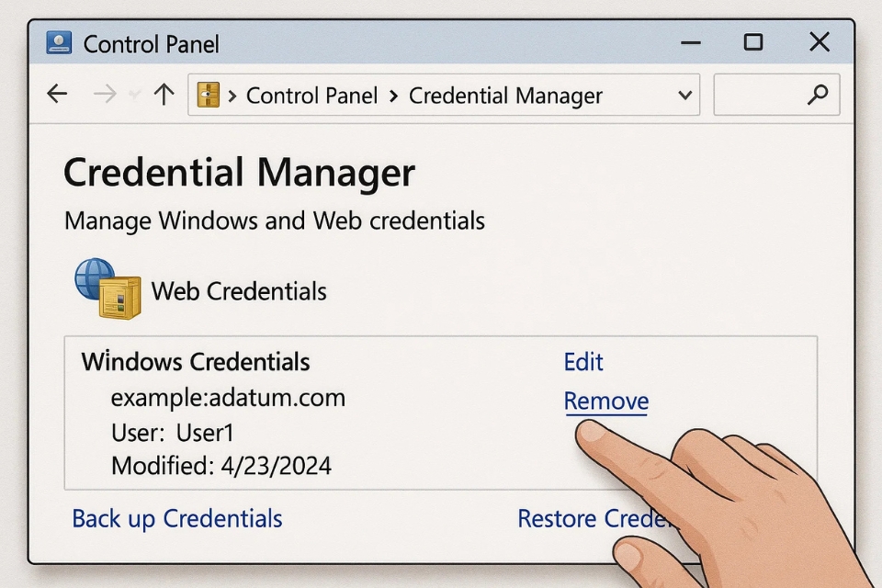Open the Back up Credentials link
The image size is (882, 588).
(x=177, y=518)
